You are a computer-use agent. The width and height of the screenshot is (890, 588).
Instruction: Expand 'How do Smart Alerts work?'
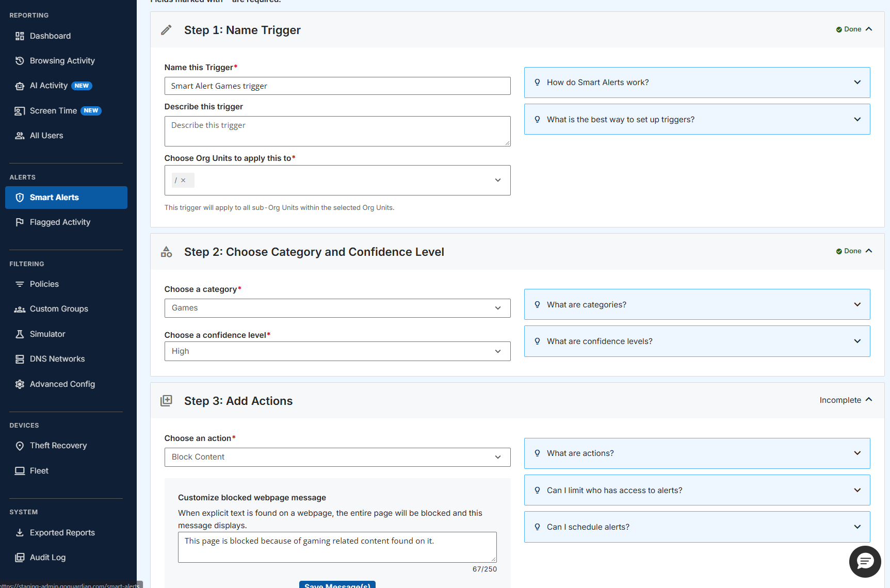click(697, 83)
